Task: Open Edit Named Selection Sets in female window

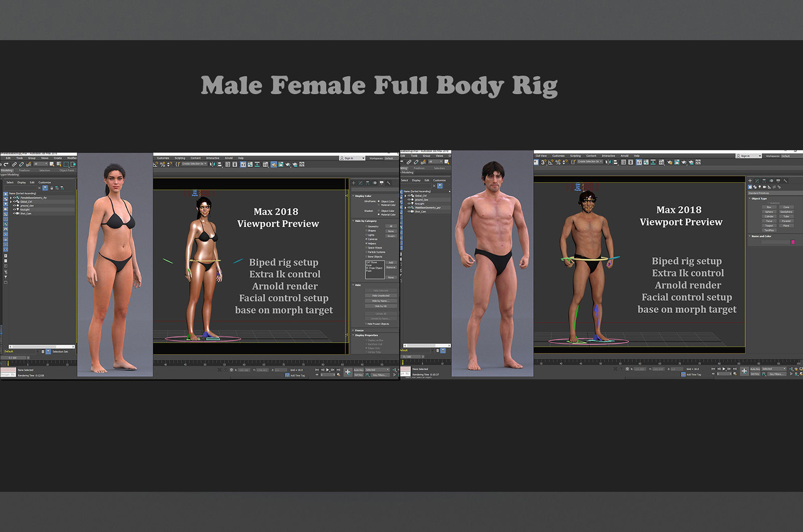Action: tap(178, 164)
